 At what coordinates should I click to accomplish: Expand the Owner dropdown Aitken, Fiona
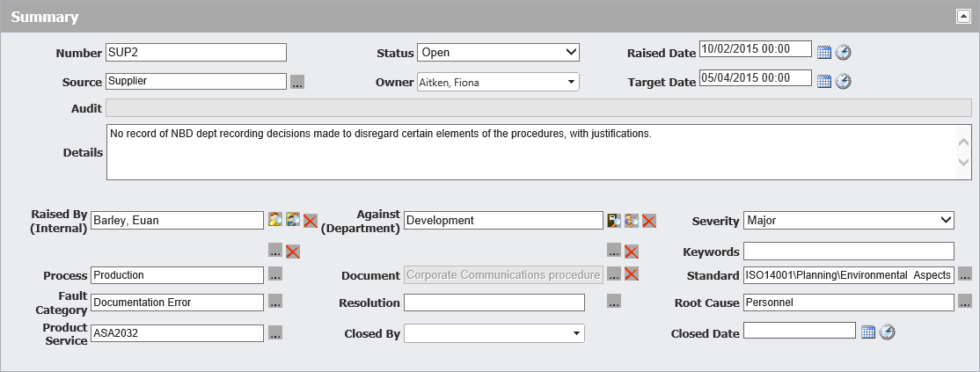(498, 83)
